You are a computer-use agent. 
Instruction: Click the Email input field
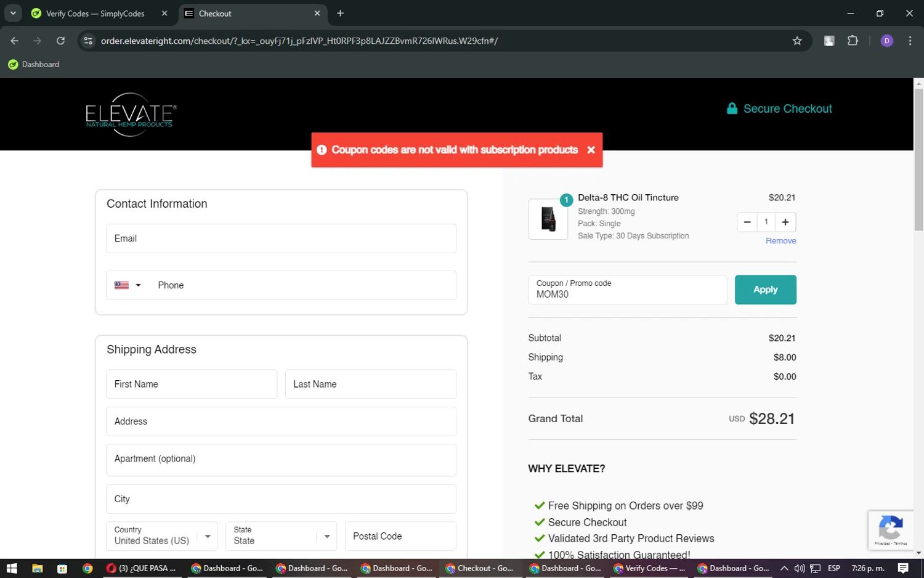point(281,238)
